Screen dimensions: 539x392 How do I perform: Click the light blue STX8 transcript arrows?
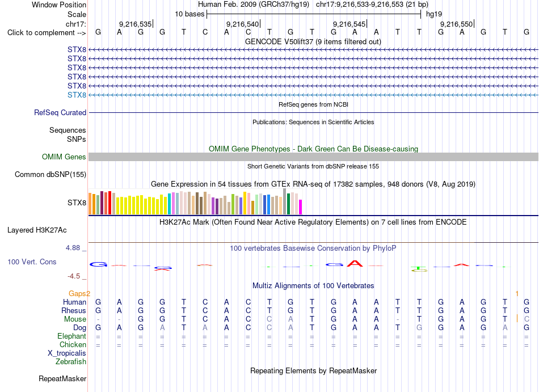point(313,95)
